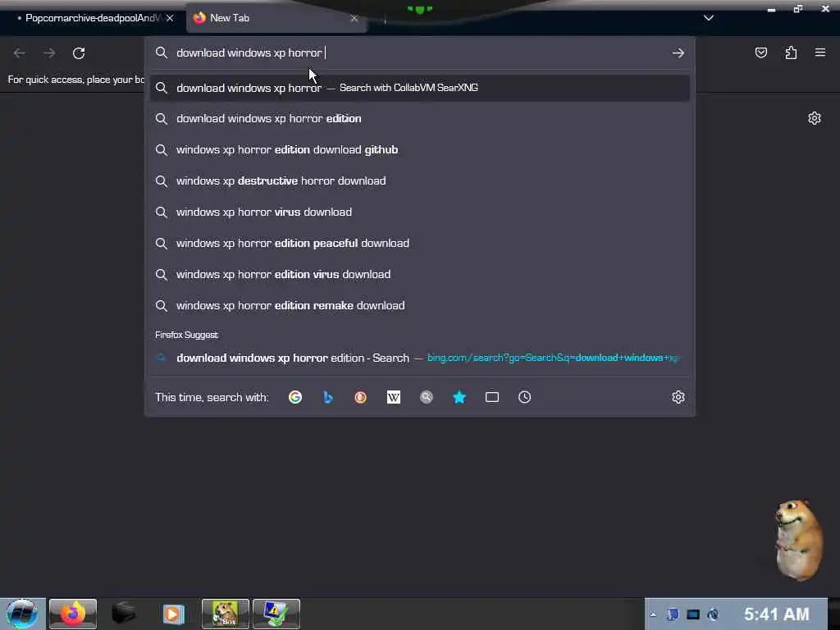The height and width of the screenshot is (630, 840).
Task: Go back with the back arrow
Action: coord(20,53)
